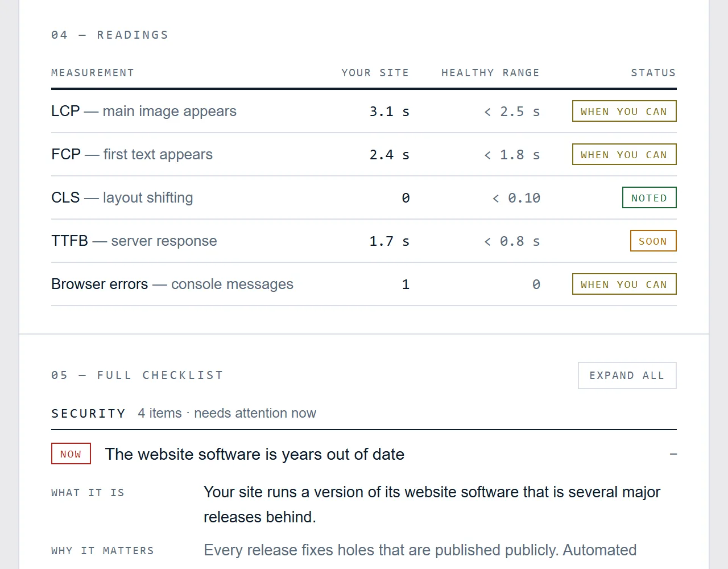Viewport: 728px width, 569px height.
Task: Click the 05 Full Checklist section label
Action: (137, 376)
